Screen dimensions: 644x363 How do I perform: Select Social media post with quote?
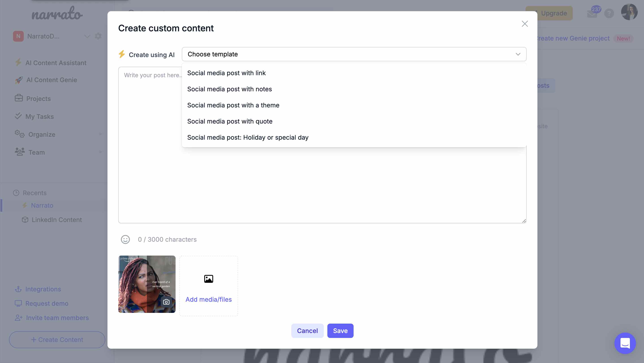(x=354, y=122)
